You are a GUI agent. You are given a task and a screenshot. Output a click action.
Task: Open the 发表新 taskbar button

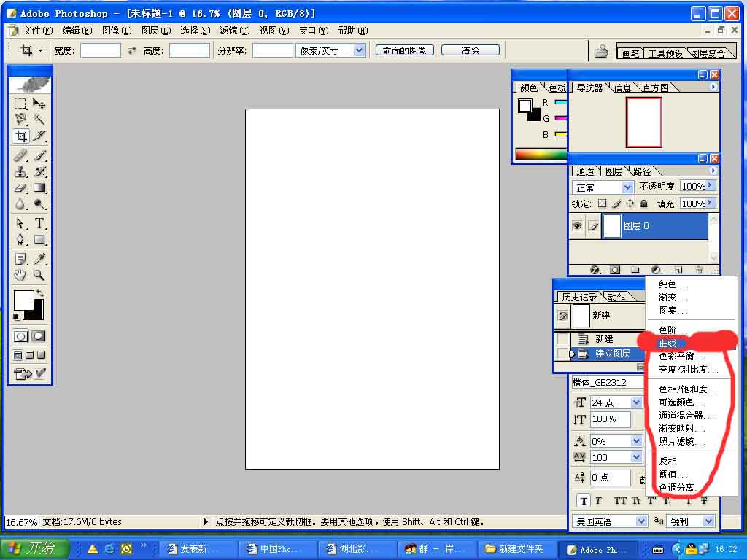click(x=196, y=549)
